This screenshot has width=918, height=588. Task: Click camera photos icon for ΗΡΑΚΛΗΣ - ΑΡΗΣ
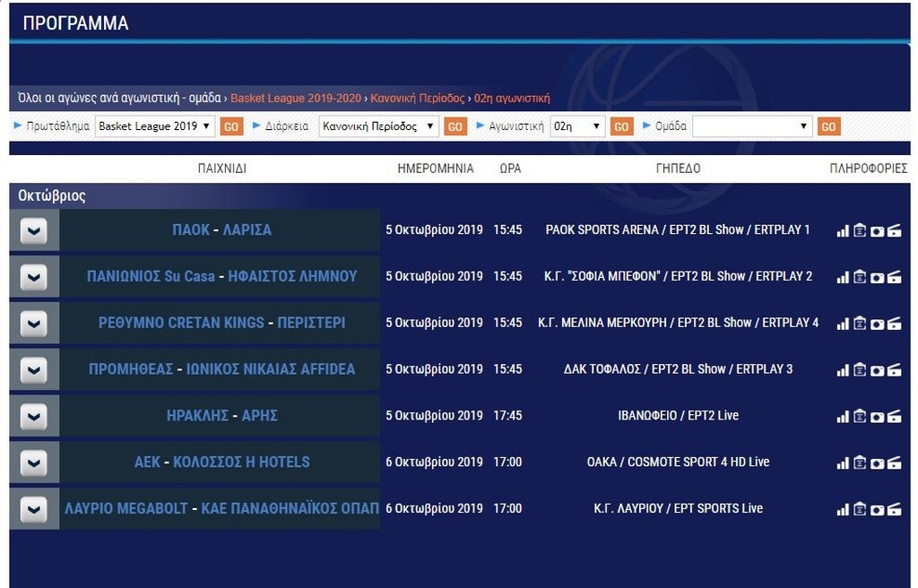(877, 417)
